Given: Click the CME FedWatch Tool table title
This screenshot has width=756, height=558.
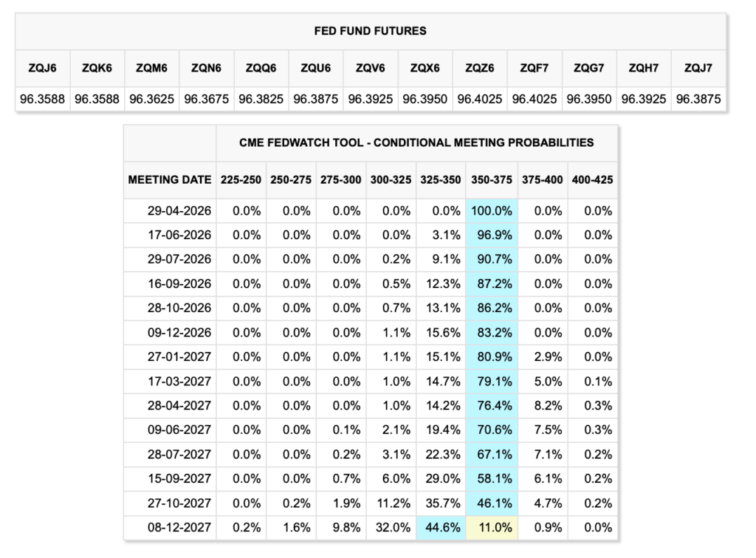Looking at the screenshot, I should 416,142.
